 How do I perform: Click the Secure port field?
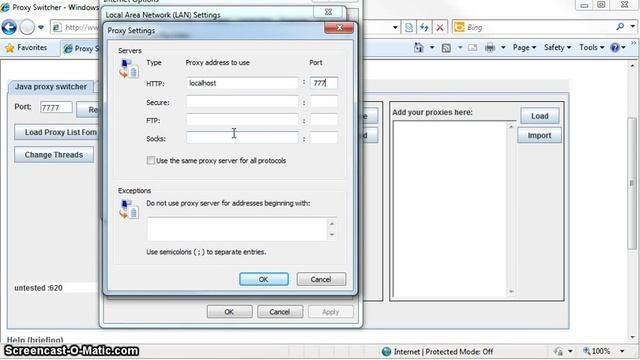324,102
